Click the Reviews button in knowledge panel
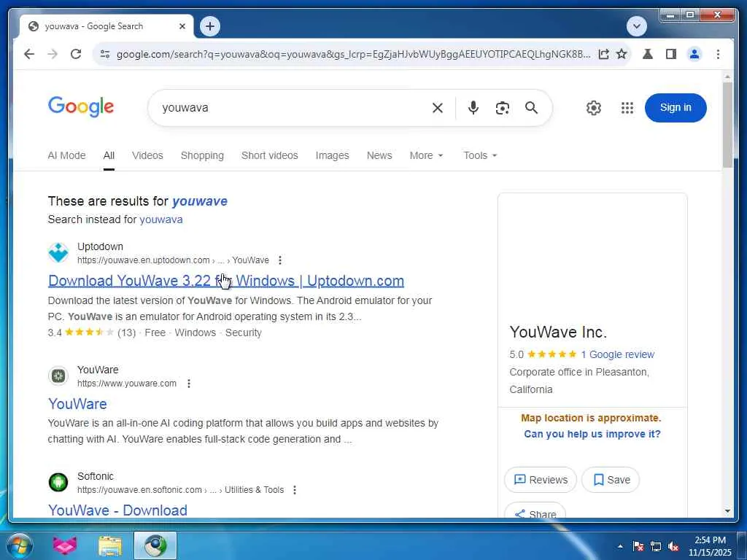Image resolution: width=747 pixels, height=560 pixels. click(541, 480)
